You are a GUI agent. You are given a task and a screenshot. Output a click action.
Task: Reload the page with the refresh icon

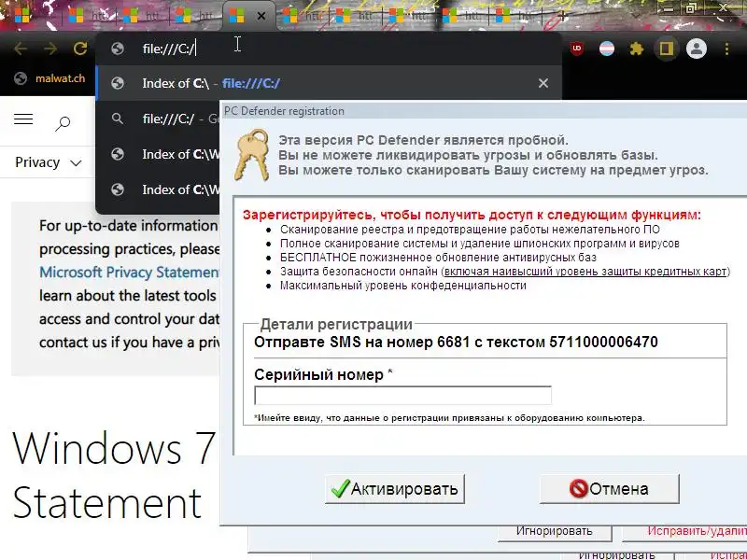[x=80, y=49]
